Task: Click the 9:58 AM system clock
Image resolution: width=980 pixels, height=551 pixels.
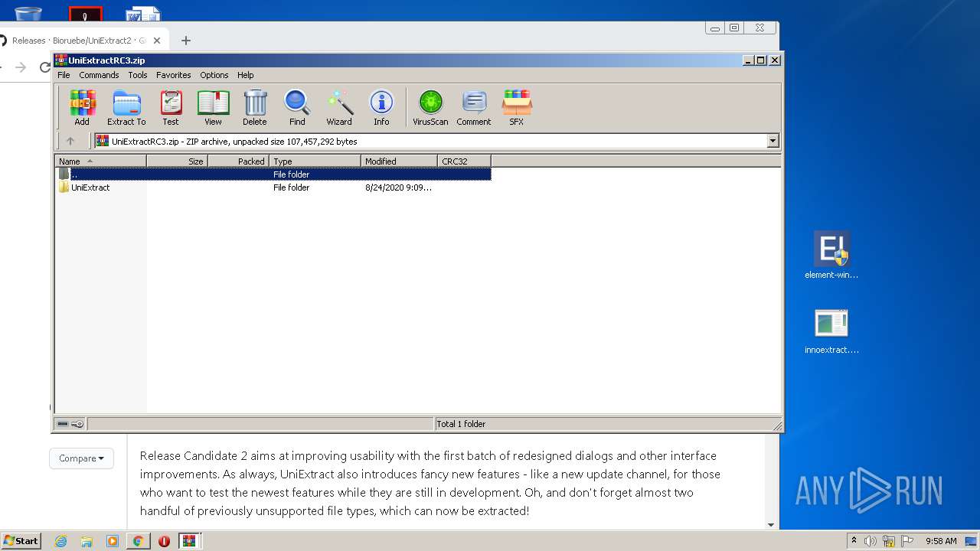Action: tap(941, 541)
